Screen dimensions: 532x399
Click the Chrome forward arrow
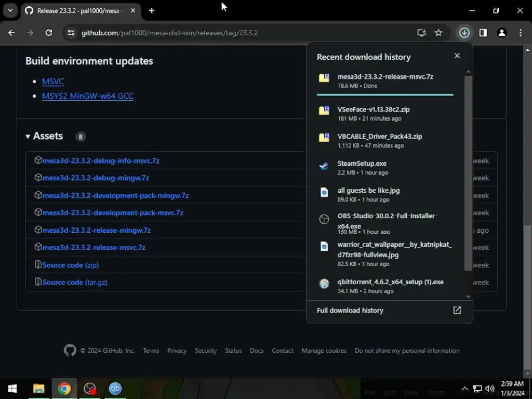click(x=30, y=33)
